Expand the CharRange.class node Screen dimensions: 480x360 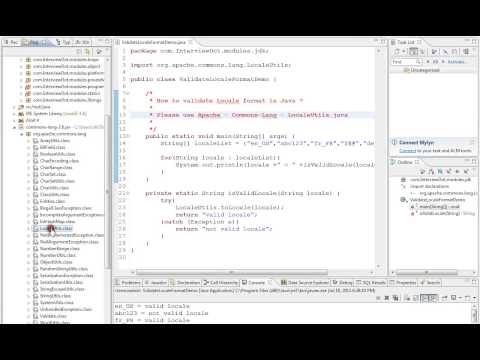coord(28,168)
